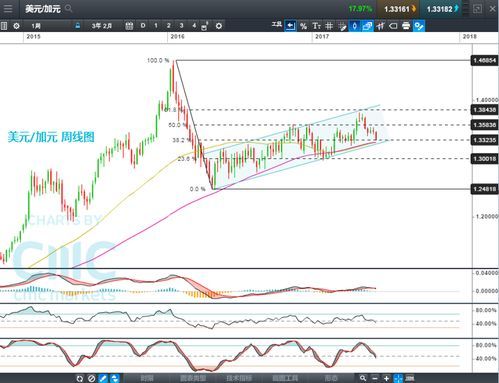Pop out the chart window

click(477, 9)
